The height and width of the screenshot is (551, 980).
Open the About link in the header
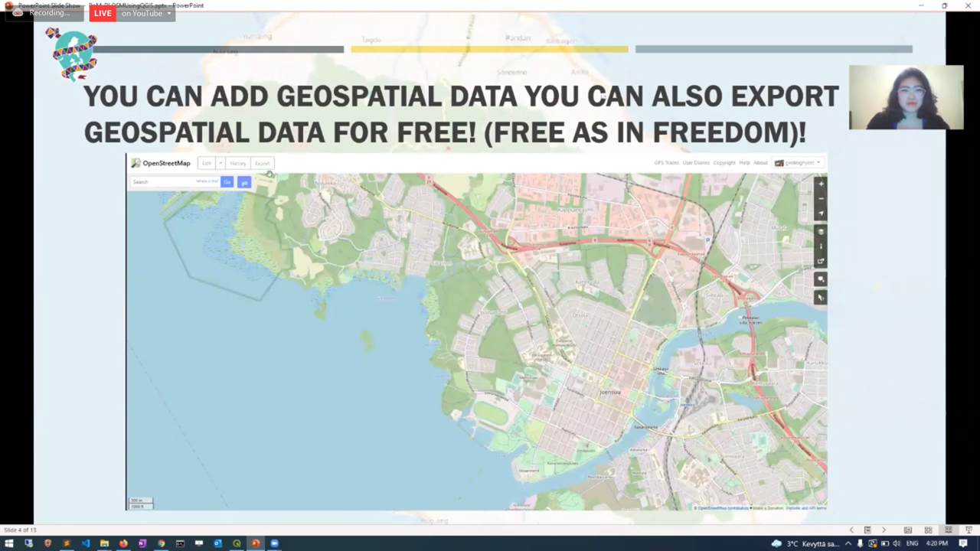point(760,162)
